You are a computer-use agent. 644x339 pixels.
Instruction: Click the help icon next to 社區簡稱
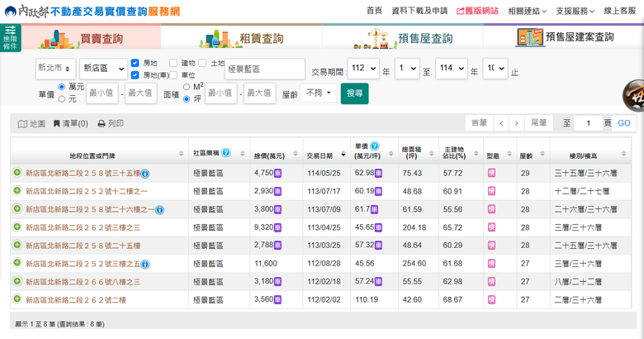click(225, 153)
